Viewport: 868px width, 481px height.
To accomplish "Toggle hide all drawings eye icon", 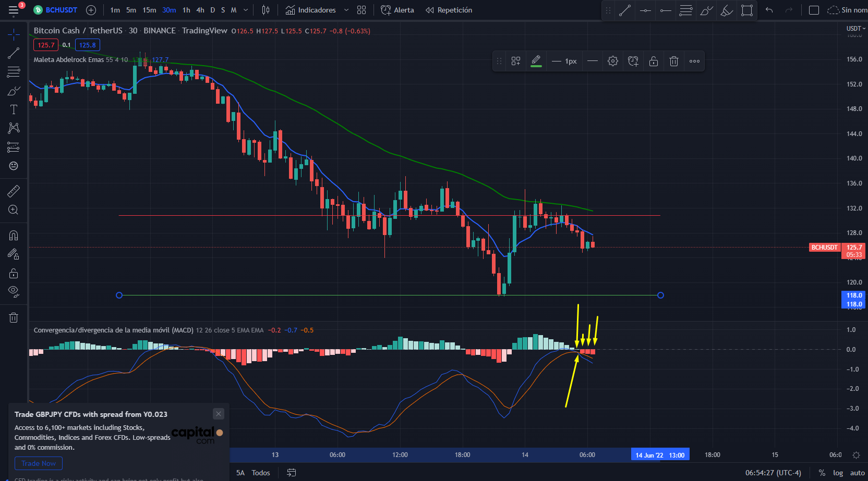I will tap(14, 291).
